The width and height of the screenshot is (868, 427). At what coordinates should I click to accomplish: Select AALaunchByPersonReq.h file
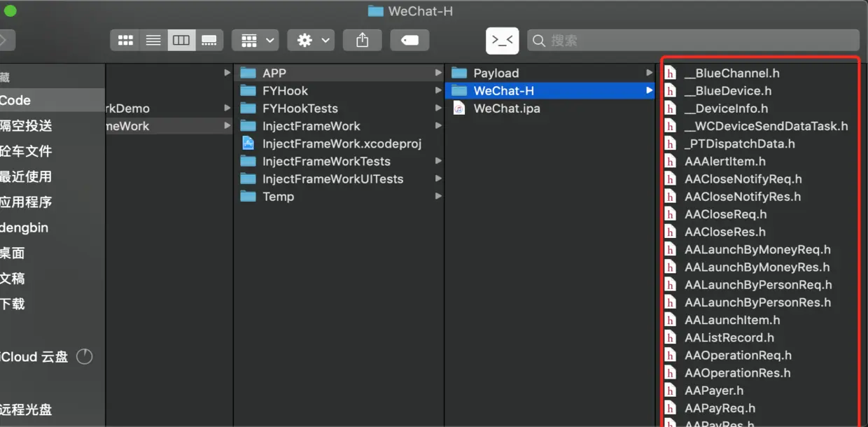(x=759, y=284)
